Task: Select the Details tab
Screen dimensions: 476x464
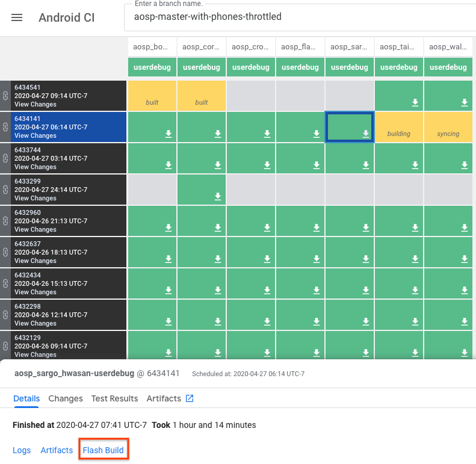Action: pyautogui.click(x=26, y=398)
